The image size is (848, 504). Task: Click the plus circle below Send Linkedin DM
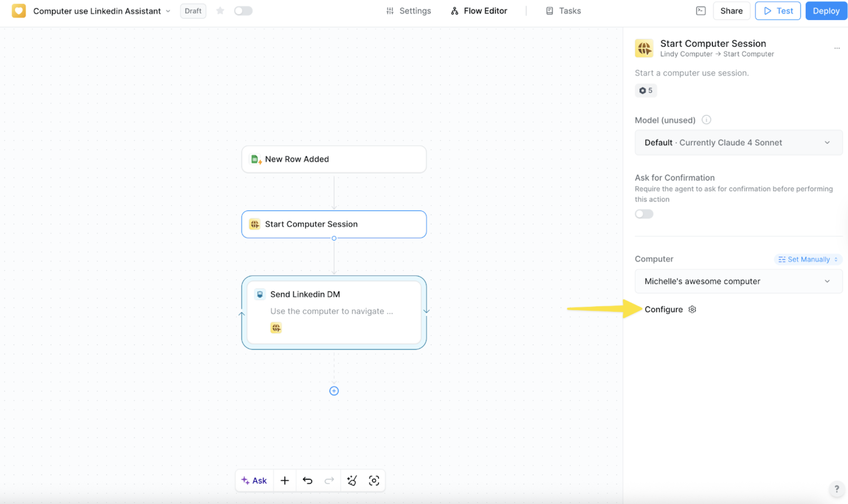[x=334, y=391]
